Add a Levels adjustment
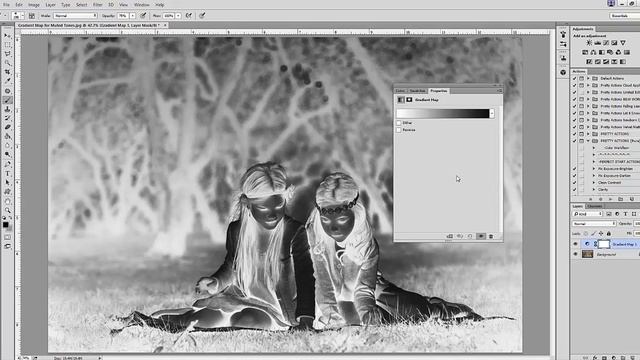 pyautogui.click(x=598, y=43)
